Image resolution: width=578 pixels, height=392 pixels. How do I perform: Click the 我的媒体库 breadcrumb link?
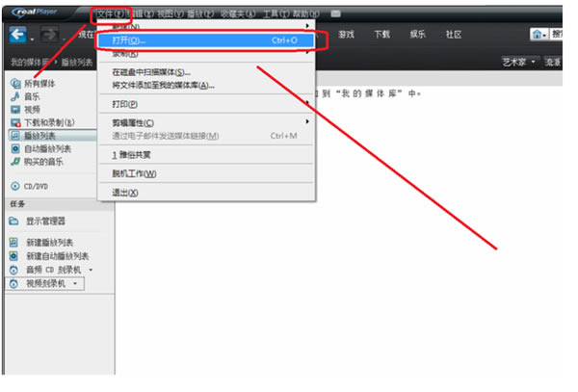coord(30,63)
